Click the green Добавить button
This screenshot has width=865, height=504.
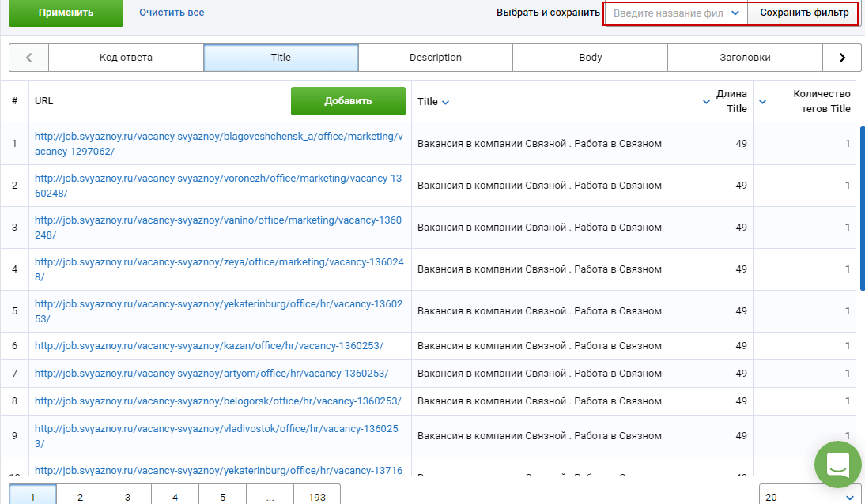coord(348,101)
